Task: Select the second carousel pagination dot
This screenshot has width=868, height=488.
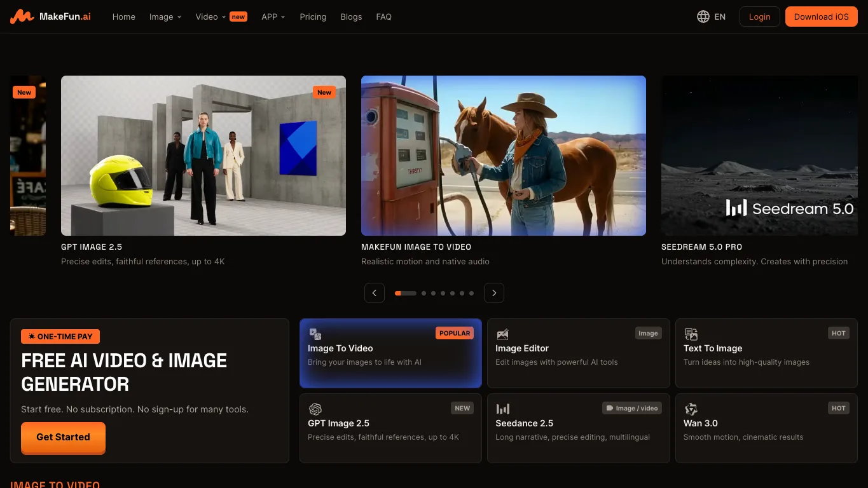Action: [x=424, y=294]
